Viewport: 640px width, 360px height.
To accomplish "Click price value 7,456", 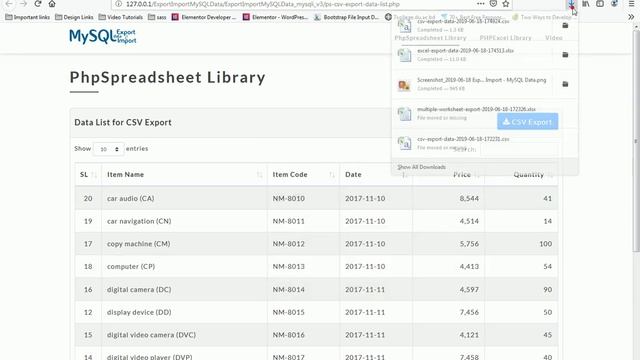I will pyautogui.click(x=469, y=312).
